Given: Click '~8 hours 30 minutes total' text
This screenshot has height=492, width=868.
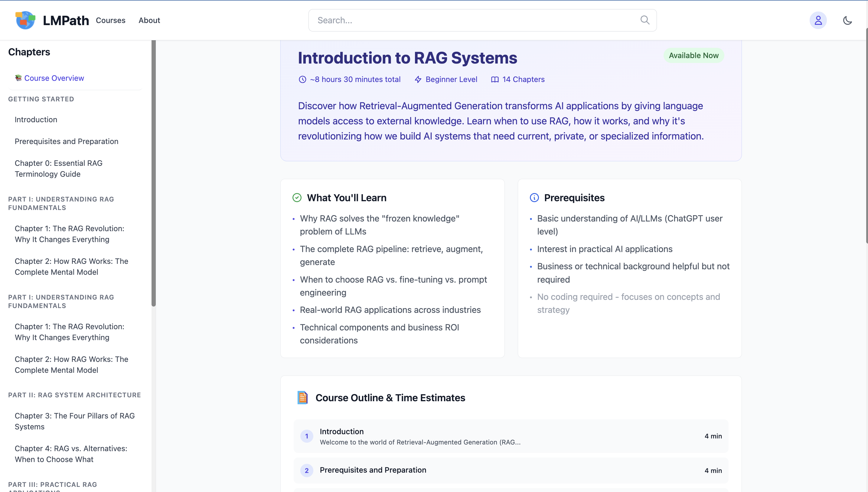Looking at the screenshot, I should tap(355, 79).
